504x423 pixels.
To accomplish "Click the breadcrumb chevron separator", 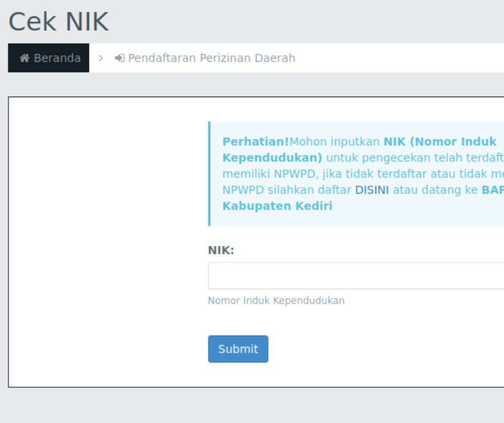I will click(101, 58).
